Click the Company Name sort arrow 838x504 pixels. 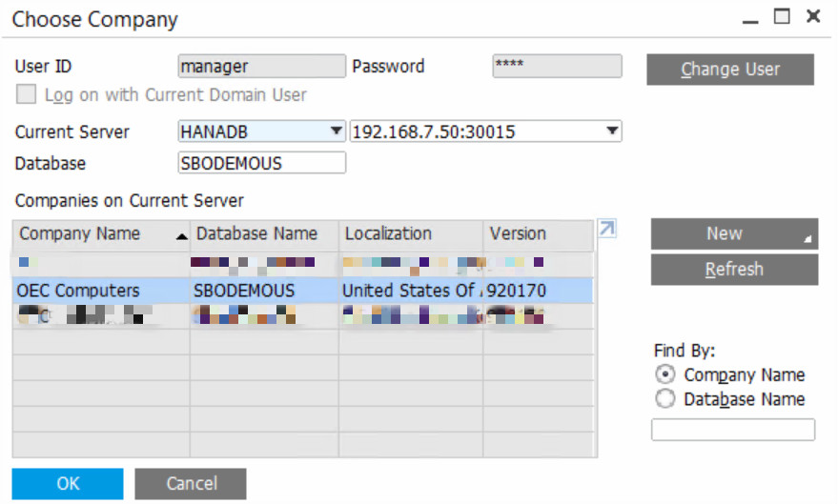[182, 235]
